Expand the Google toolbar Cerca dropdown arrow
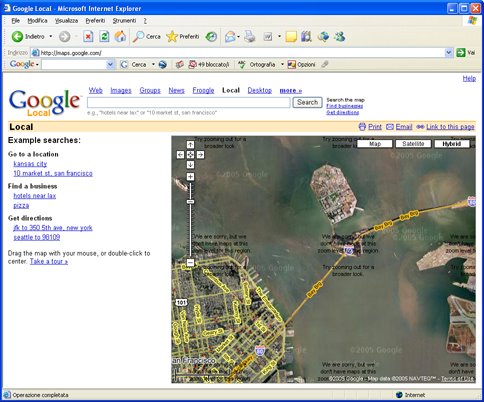The width and height of the screenshot is (484, 402). point(153,64)
